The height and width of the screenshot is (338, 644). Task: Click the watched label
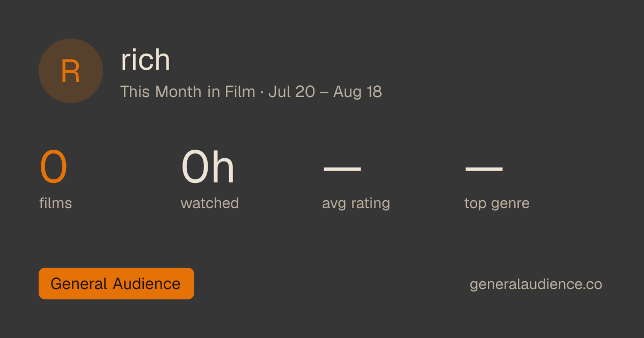(209, 203)
